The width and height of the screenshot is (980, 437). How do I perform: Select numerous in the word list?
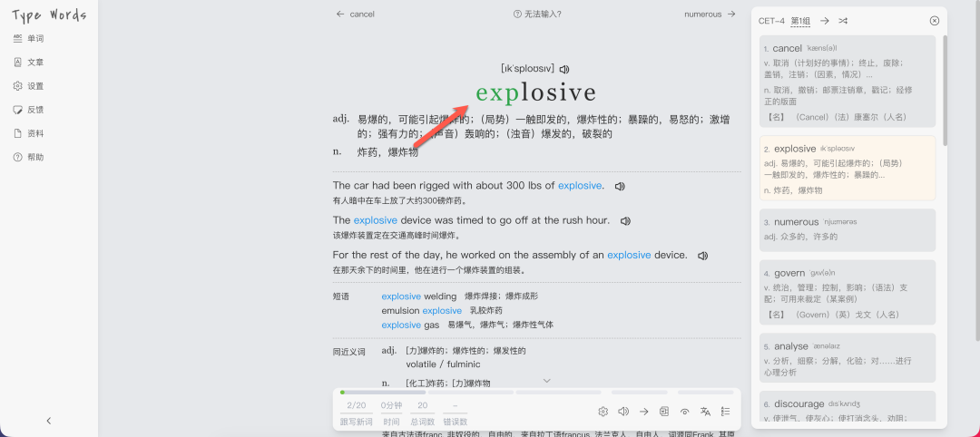click(x=848, y=229)
